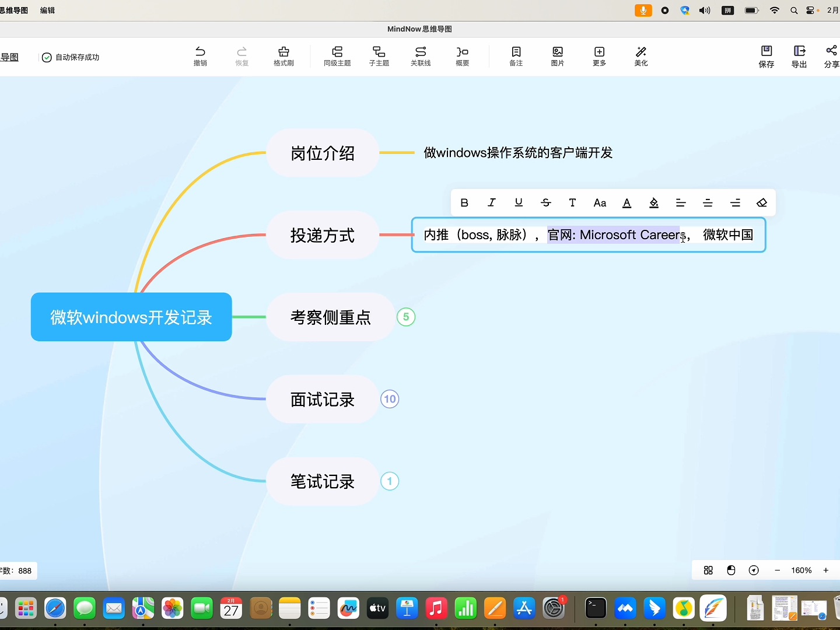Open Safari from the dock
Viewport: 840px width, 630px height.
55,608
